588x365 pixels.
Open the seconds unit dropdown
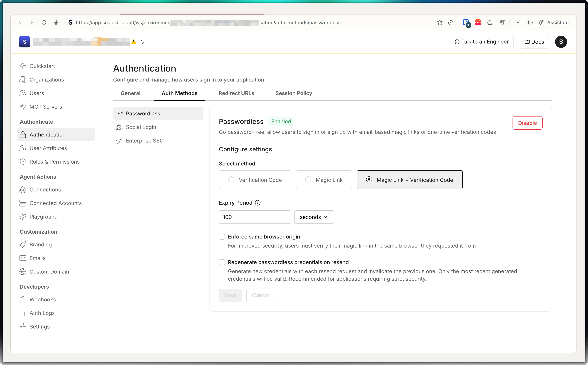click(314, 217)
